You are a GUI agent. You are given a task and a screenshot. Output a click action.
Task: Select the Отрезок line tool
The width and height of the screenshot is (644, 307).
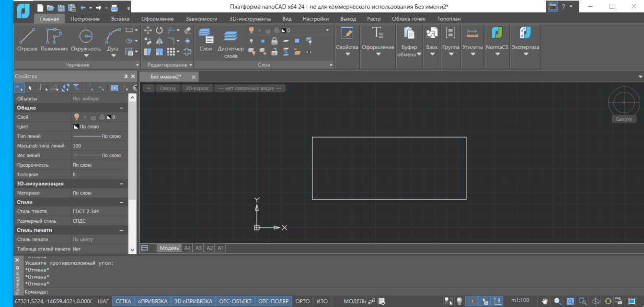[x=27, y=40]
